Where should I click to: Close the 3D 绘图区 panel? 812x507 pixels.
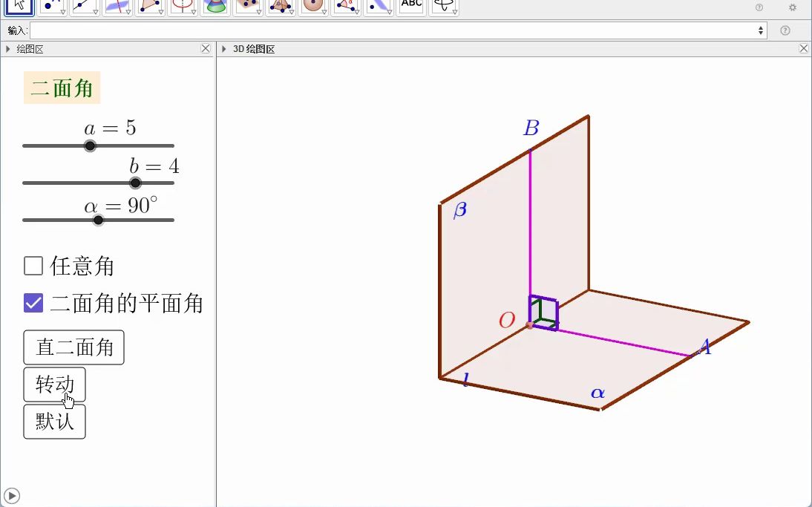click(804, 49)
